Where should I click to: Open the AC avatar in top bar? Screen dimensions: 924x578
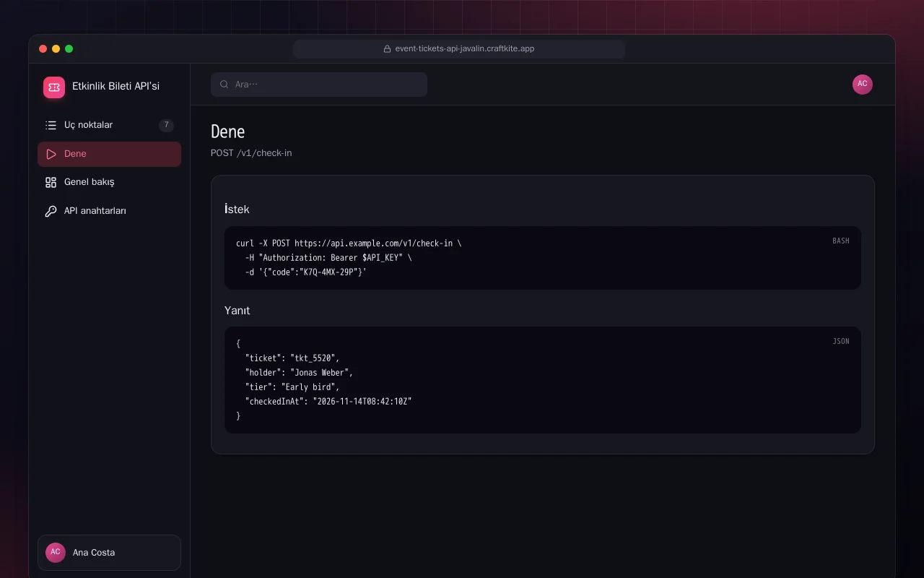click(863, 85)
